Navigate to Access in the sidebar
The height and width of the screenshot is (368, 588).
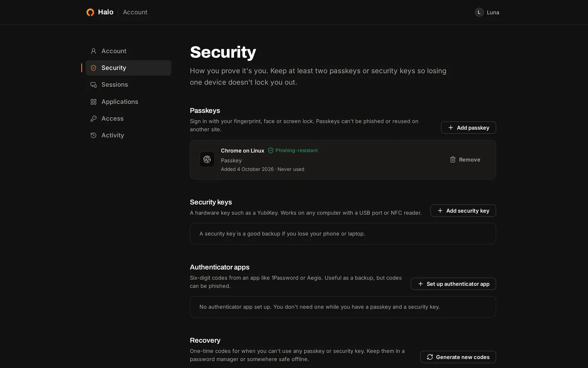click(129, 119)
